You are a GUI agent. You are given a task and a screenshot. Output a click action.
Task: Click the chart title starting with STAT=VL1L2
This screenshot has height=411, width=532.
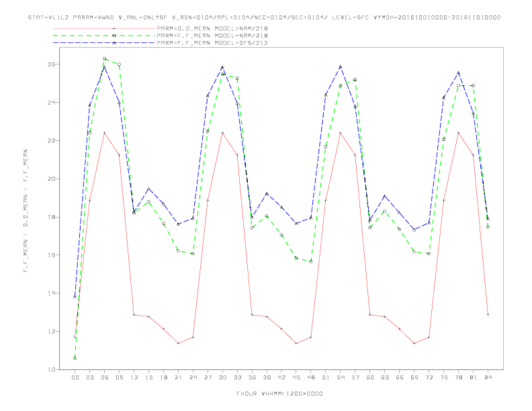[x=264, y=17]
